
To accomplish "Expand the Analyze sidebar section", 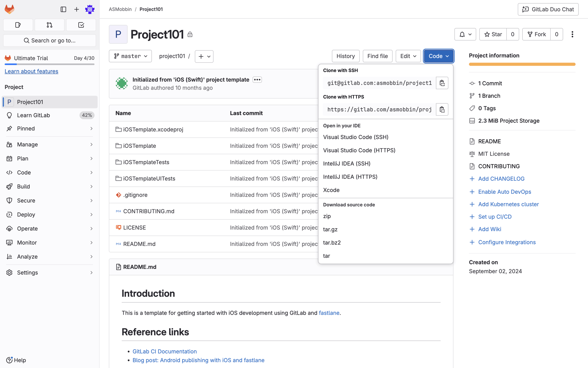I will pos(50,257).
